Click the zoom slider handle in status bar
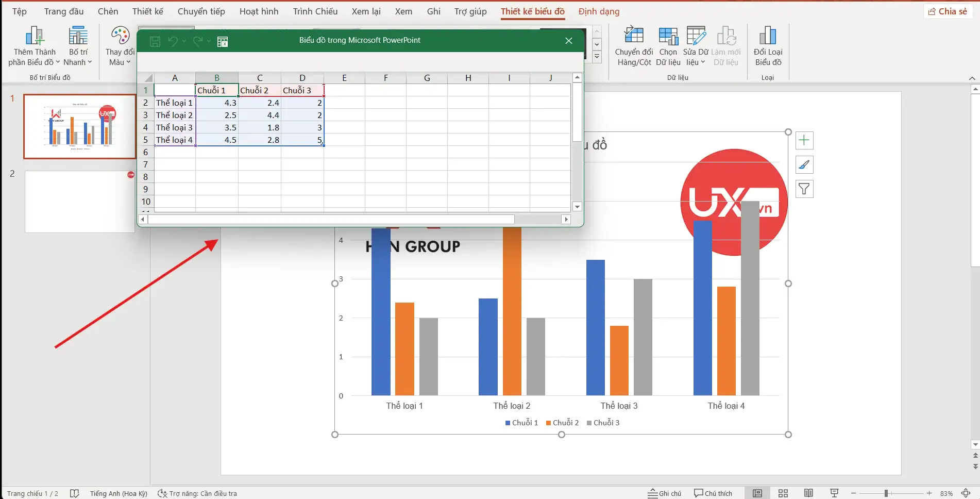This screenshot has height=499, width=980. tap(886, 493)
